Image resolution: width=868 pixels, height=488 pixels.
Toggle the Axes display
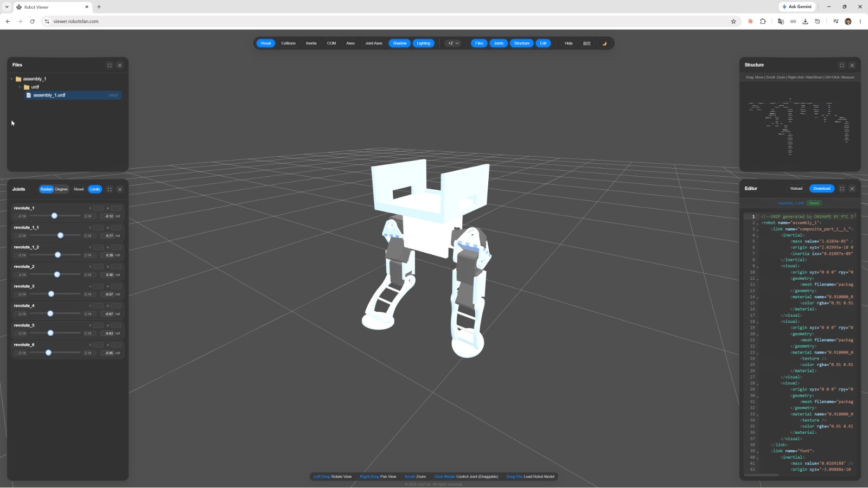pos(350,43)
